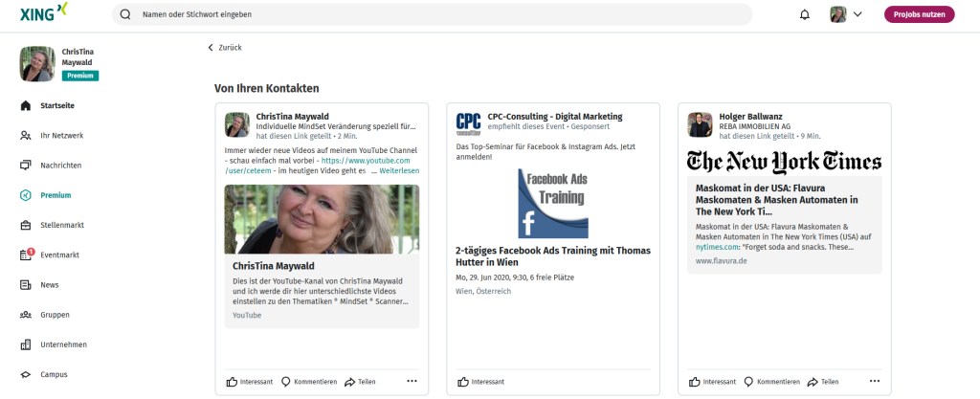Click the search magnifier icon
Screen dimensions: 980x399
click(125, 15)
